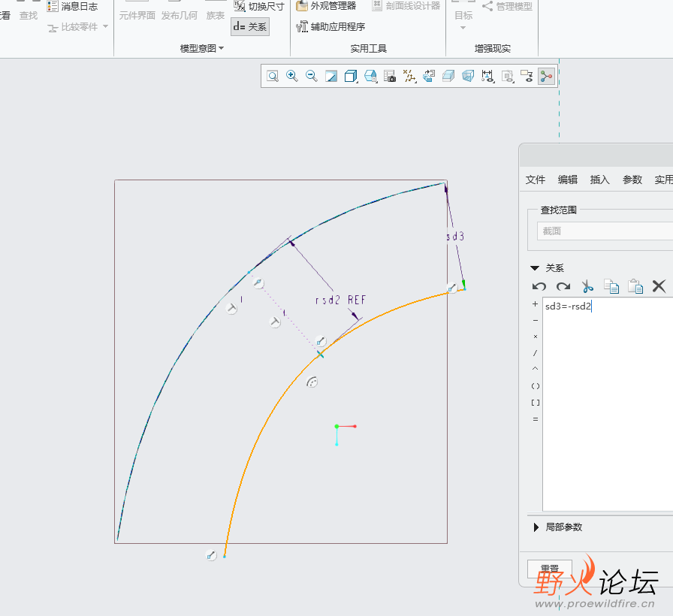
Task: Click 剖面线设计器 ribbon button
Action: tap(406, 6)
